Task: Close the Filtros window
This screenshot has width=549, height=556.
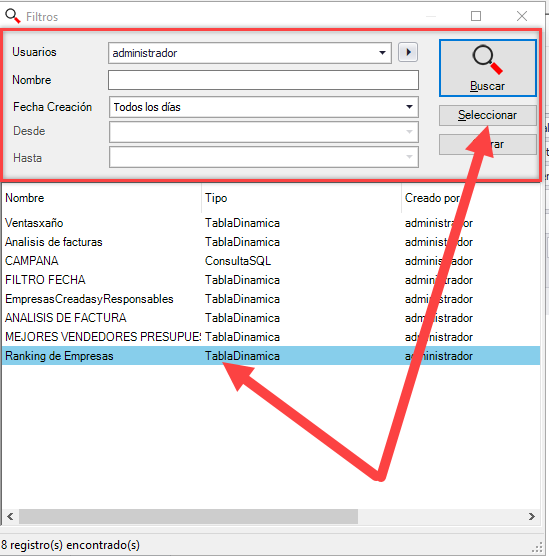Action: coord(522,16)
